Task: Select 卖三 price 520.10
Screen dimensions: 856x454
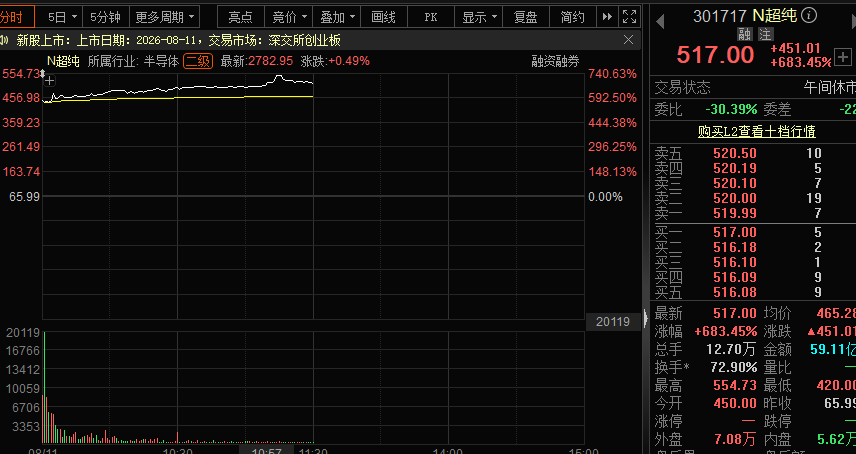Action: click(x=735, y=183)
